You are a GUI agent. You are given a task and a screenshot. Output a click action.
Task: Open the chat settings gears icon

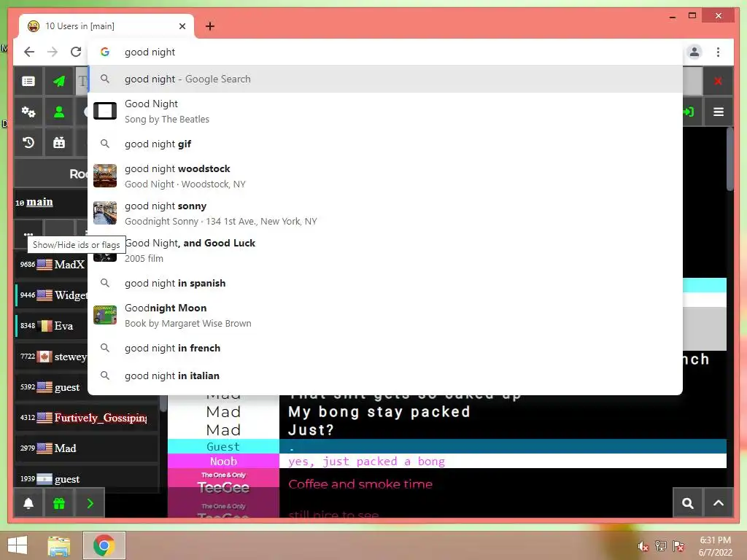pyautogui.click(x=28, y=112)
